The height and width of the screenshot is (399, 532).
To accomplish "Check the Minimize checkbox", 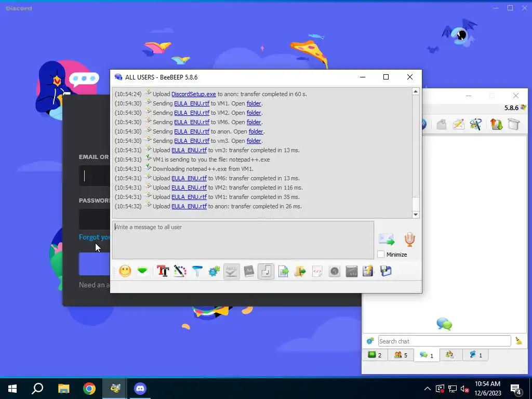I will tap(381, 255).
